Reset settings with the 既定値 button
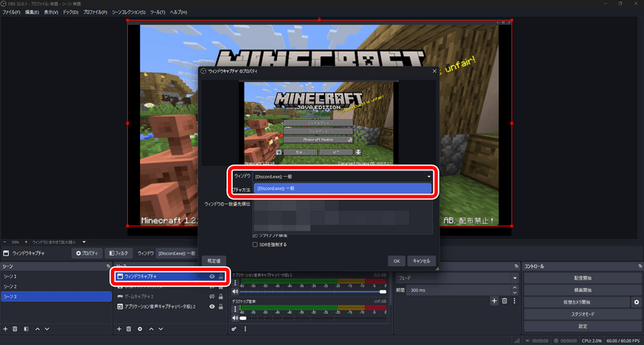 (x=214, y=261)
